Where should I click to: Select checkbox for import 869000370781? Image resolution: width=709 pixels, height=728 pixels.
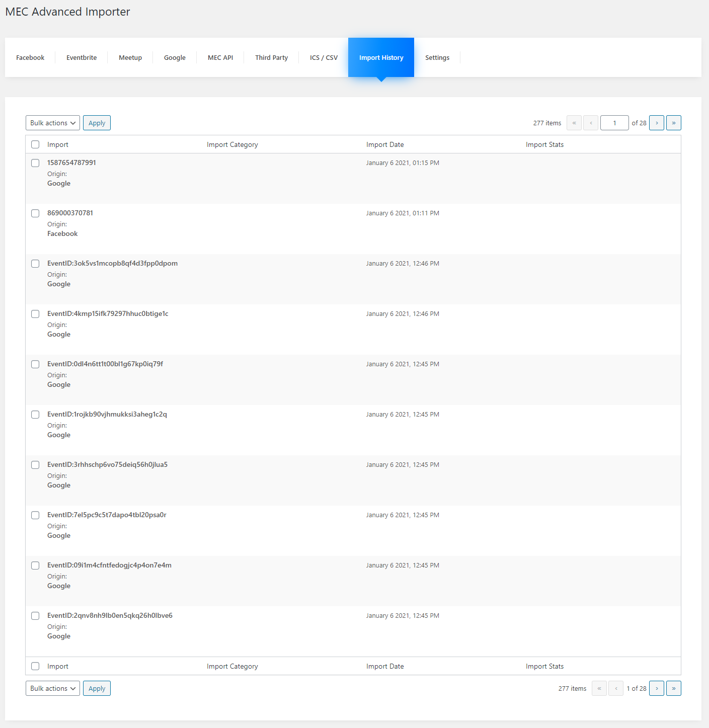point(35,213)
